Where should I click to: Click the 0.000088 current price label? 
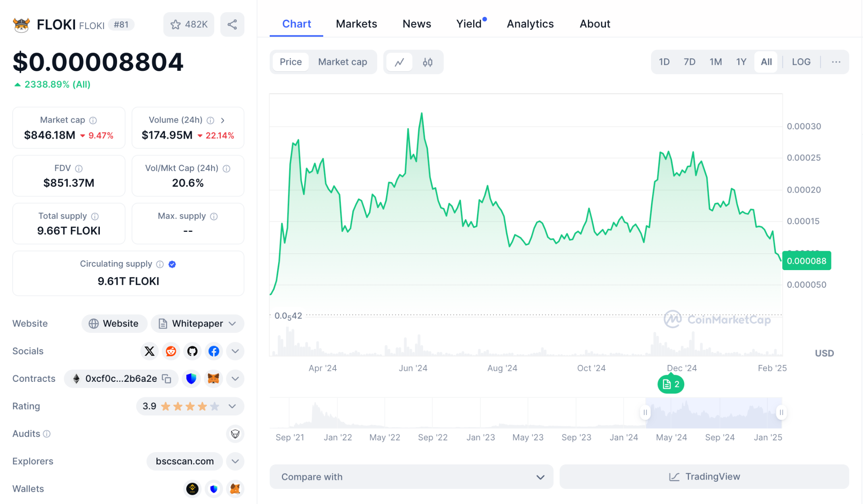pos(807,261)
